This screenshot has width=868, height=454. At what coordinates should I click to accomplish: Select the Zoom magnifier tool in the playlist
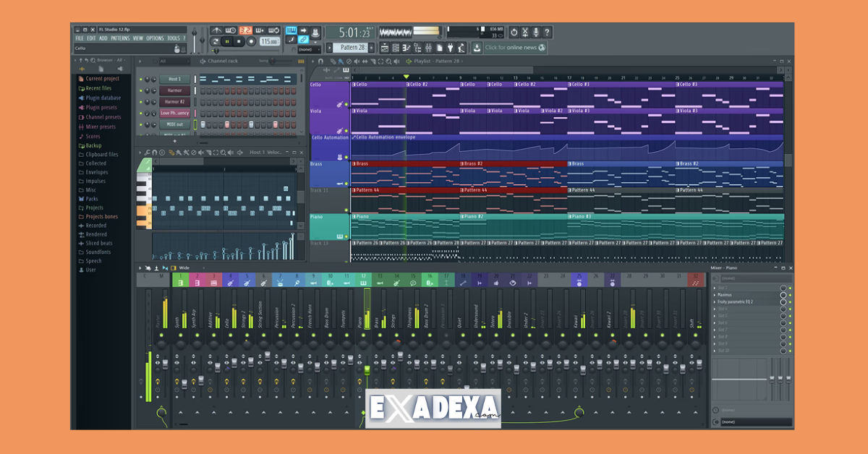coord(389,61)
